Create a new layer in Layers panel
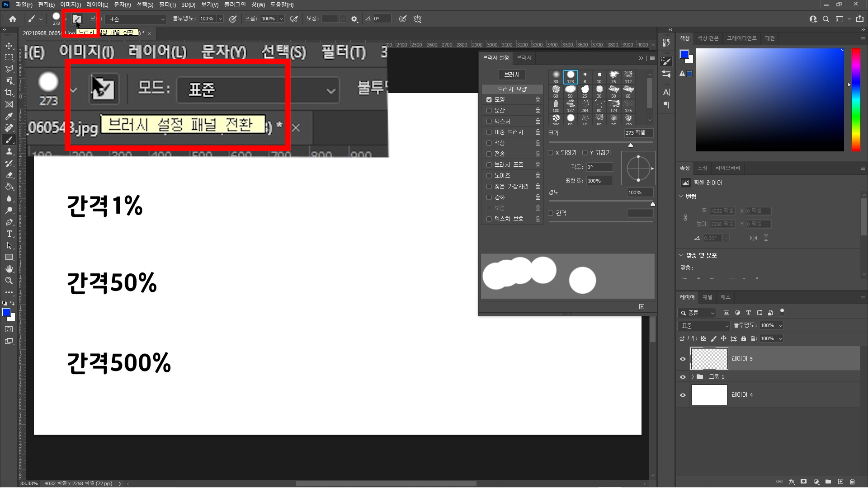The width and height of the screenshot is (868, 488). (840, 482)
